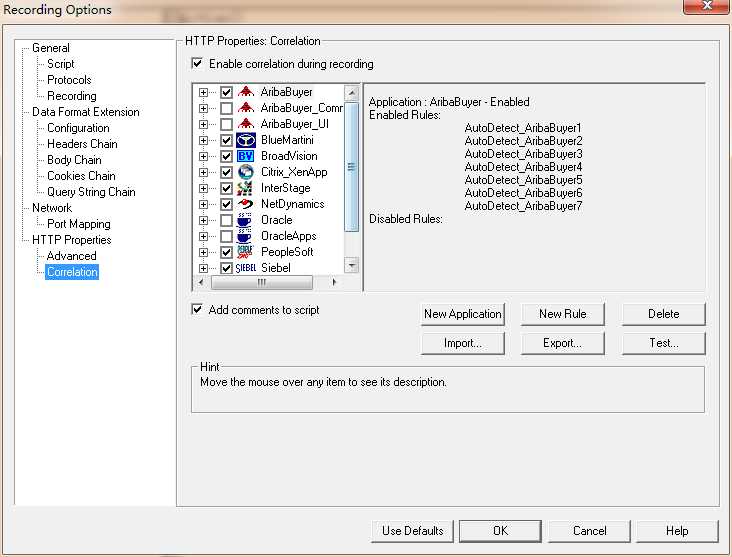This screenshot has height=557, width=732.
Task: Toggle Enable correlation during recording
Action: pyautogui.click(x=197, y=63)
